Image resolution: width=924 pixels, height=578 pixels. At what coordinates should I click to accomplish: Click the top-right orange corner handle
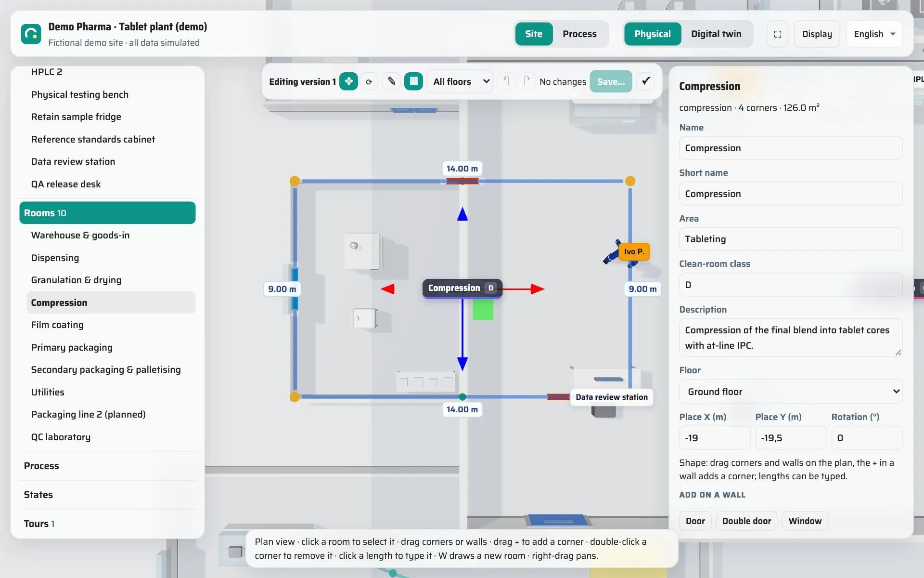point(630,181)
